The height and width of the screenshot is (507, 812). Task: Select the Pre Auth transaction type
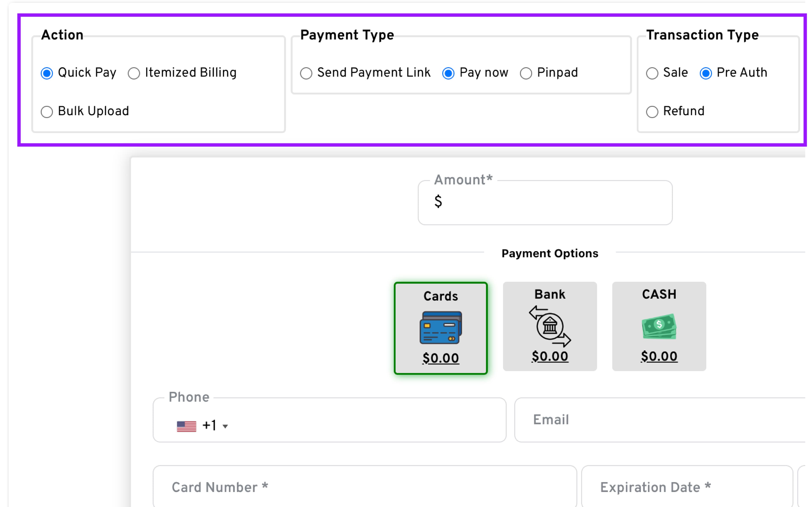706,73
